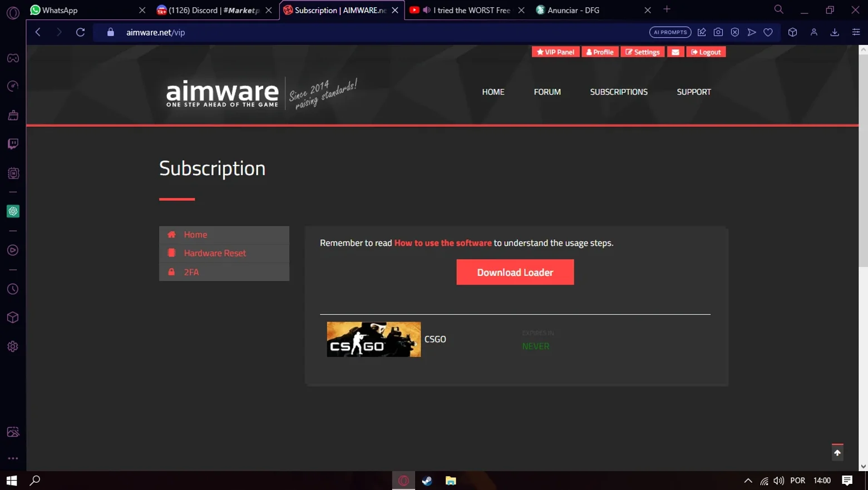Click the Download Loader button
The width and height of the screenshot is (868, 490).
[x=515, y=272]
